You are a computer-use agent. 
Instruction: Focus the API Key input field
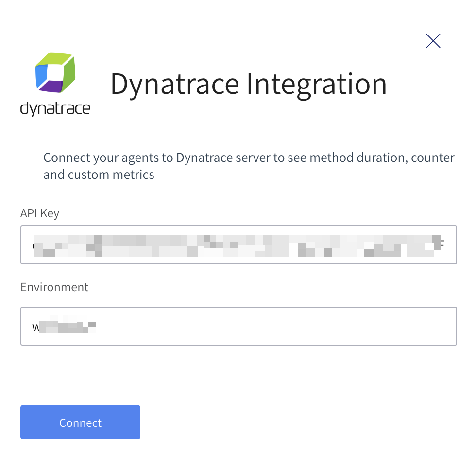[238, 245]
